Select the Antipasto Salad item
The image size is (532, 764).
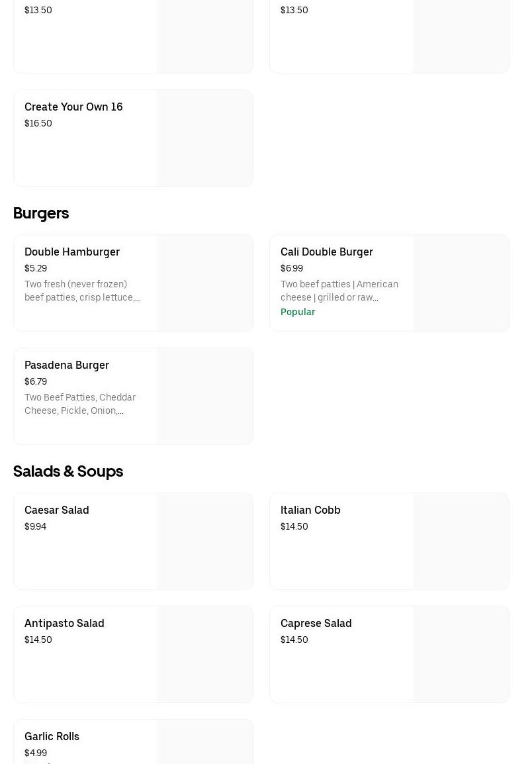point(64,624)
